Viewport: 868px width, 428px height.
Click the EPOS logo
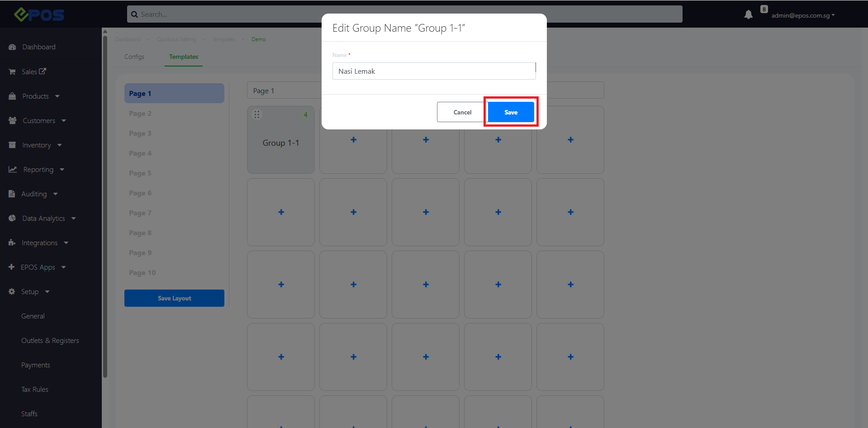pyautogui.click(x=39, y=15)
